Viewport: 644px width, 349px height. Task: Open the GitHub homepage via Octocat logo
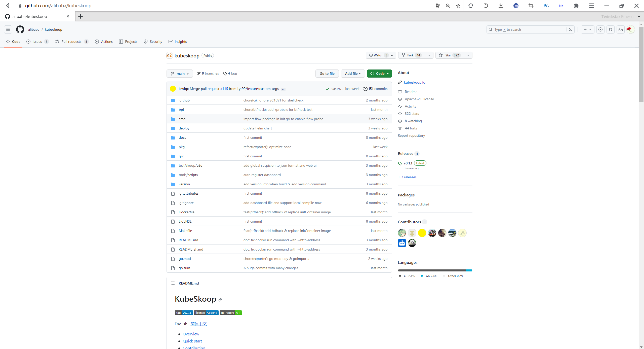20,29
